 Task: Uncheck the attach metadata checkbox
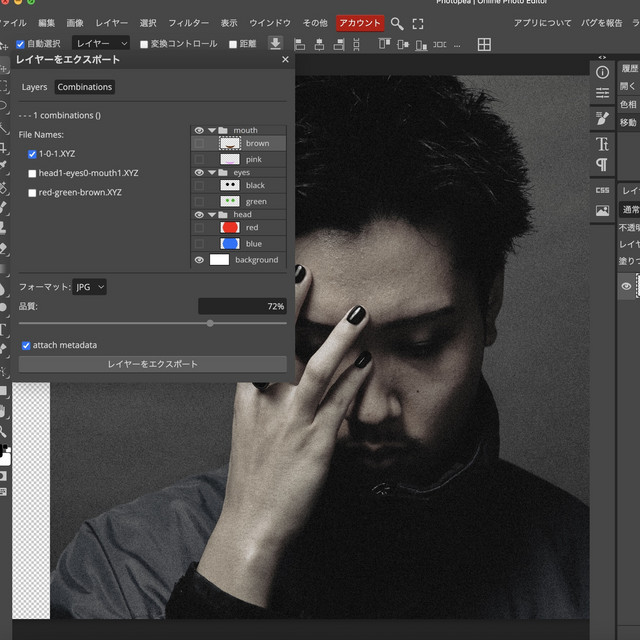(26, 345)
